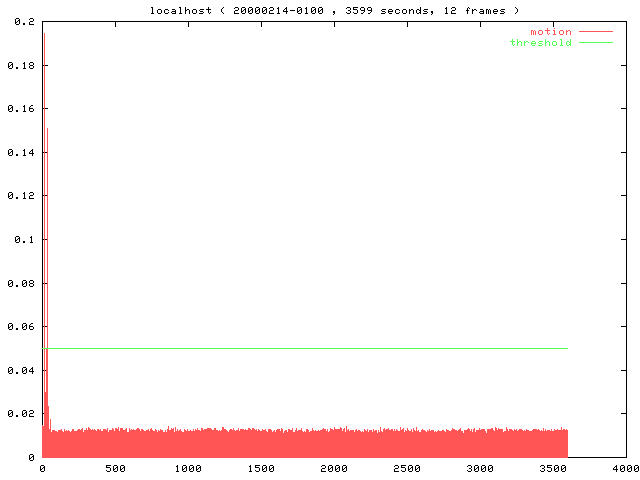Click the tallest red motion spike peak

[44, 35]
